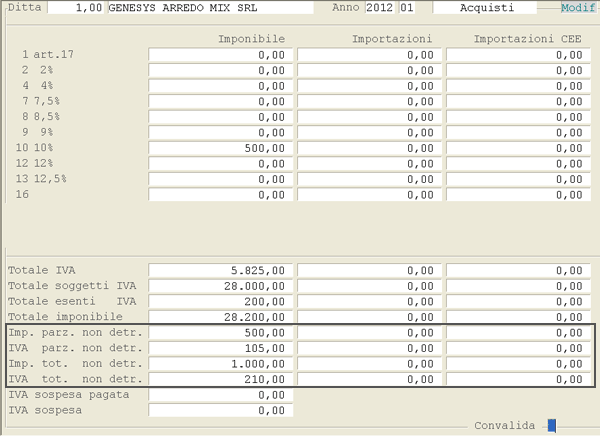This screenshot has width=600, height=436.
Task: Click the art.17 Imponibile field
Action: point(220,55)
